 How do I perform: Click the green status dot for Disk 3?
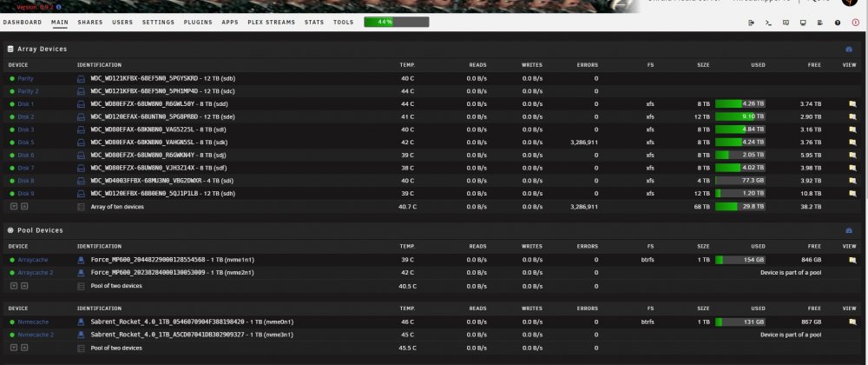[x=12, y=129]
